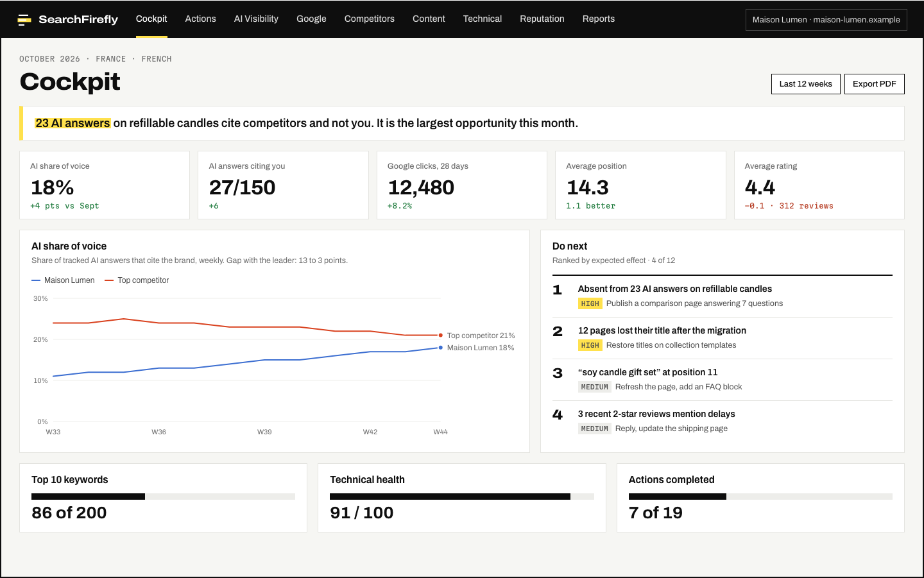Open the AI share of voice 18% card
924x578 pixels.
105,185
